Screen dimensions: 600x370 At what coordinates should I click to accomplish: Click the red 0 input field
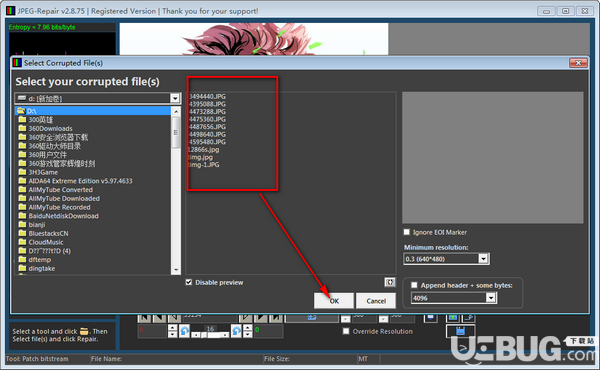coord(152,331)
